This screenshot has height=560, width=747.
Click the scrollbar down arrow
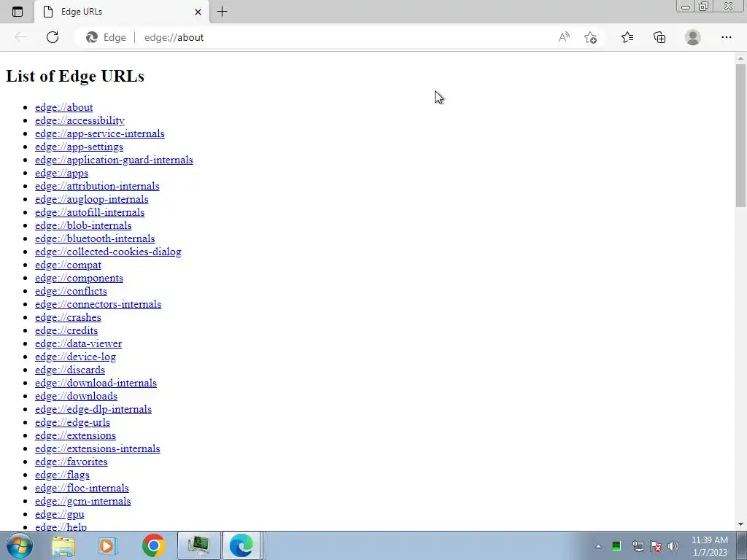click(x=740, y=524)
